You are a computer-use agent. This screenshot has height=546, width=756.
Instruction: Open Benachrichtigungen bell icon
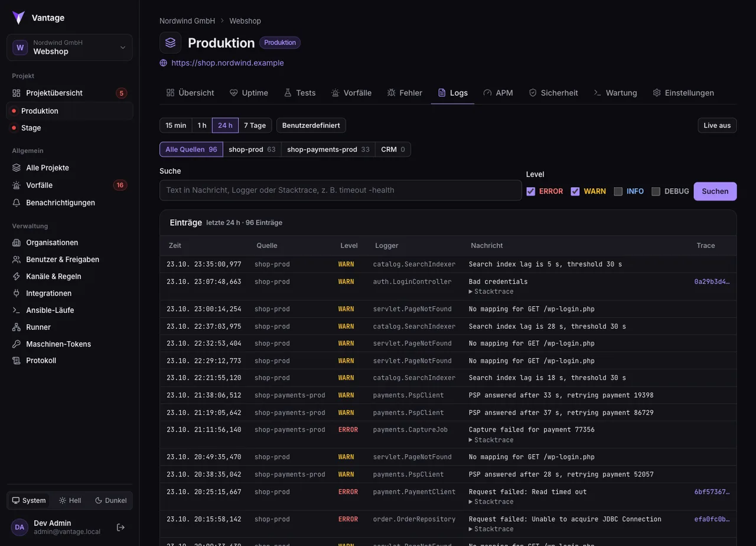click(17, 202)
